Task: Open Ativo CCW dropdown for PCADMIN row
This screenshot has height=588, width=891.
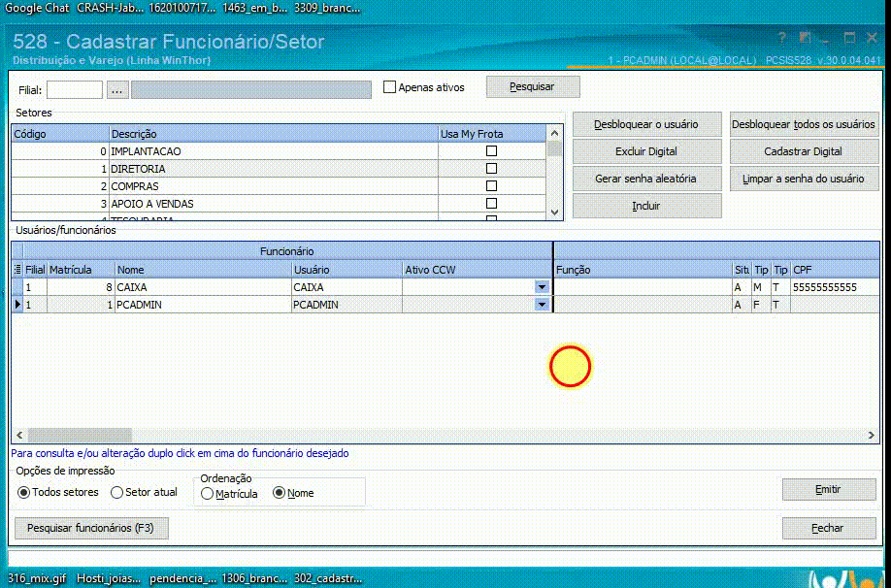Action: (542, 305)
